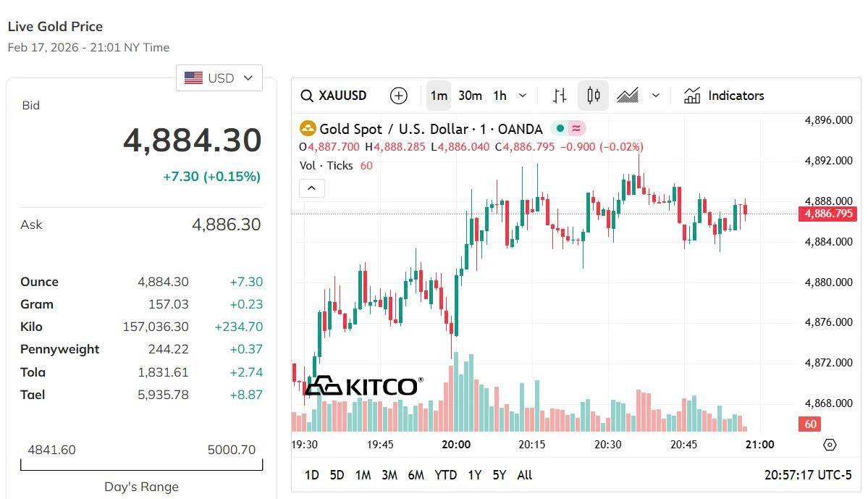
Task: Open chart settings gear icon
Action: pyautogui.click(x=830, y=445)
